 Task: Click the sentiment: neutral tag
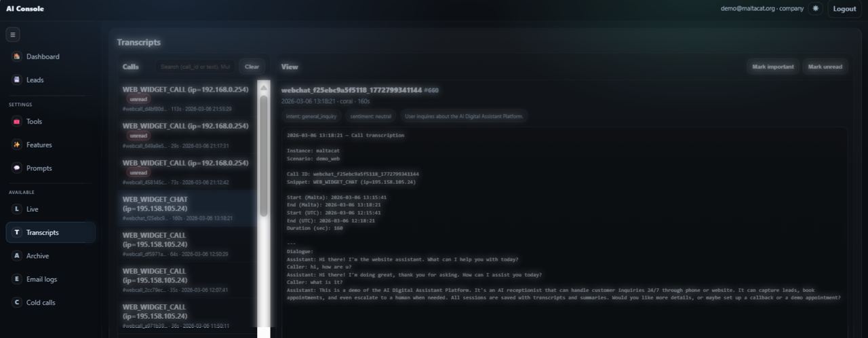370,116
